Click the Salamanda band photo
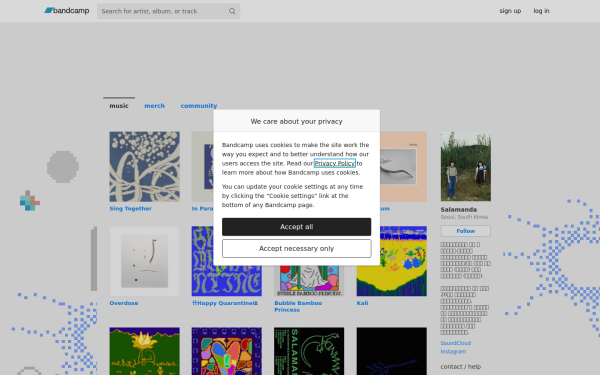600x375 pixels. pos(466,166)
